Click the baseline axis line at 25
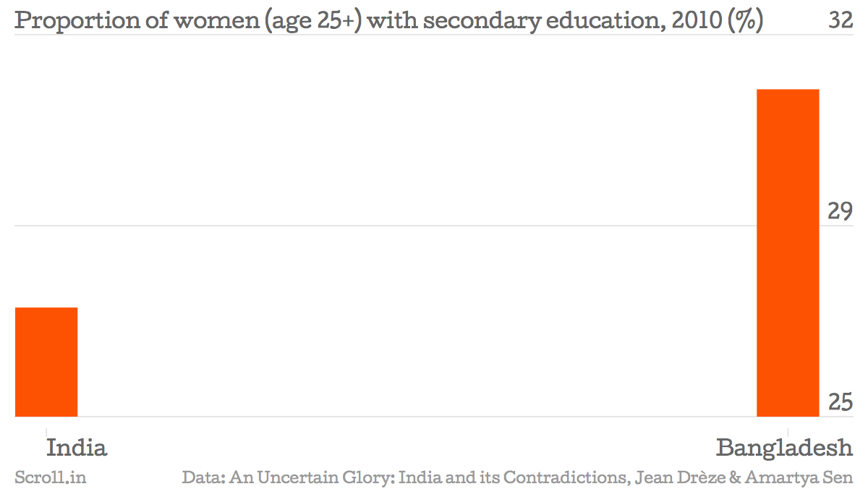The height and width of the screenshot is (489, 868). click(434, 417)
